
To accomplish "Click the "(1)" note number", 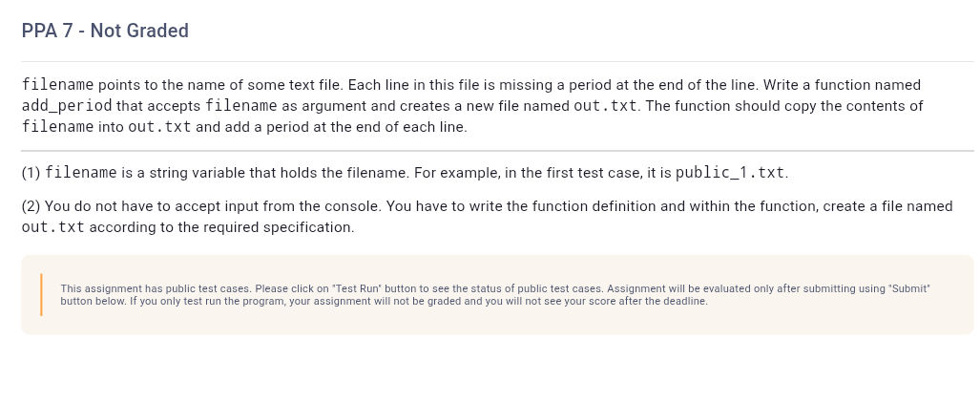I will coord(31,173).
